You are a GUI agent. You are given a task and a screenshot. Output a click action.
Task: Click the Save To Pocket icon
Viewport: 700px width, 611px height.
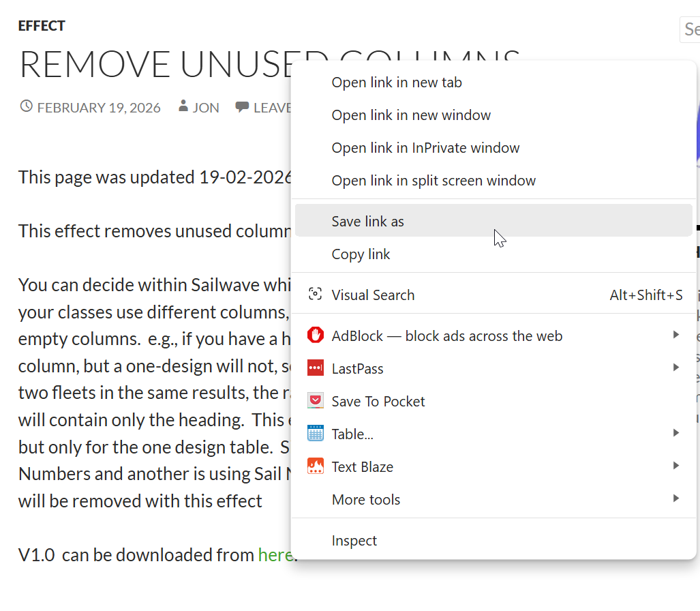point(315,401)
